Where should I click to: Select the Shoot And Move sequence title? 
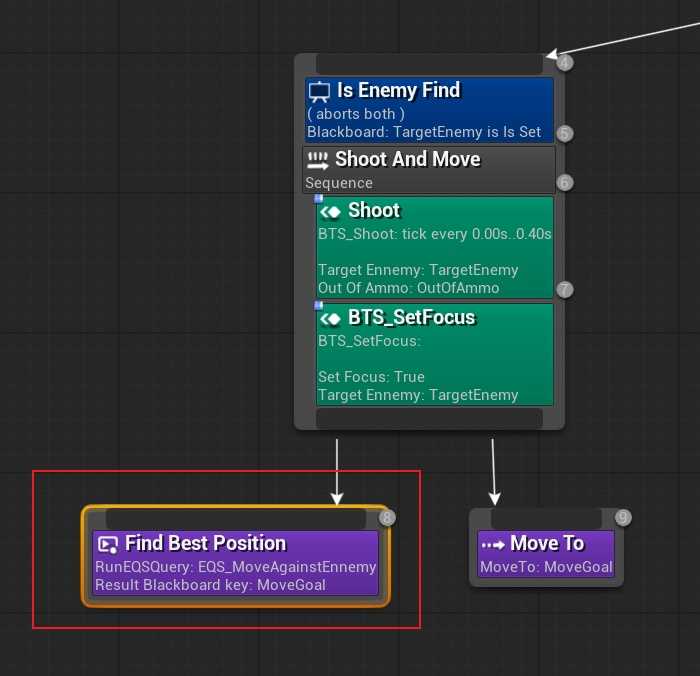tap(407, 160)
